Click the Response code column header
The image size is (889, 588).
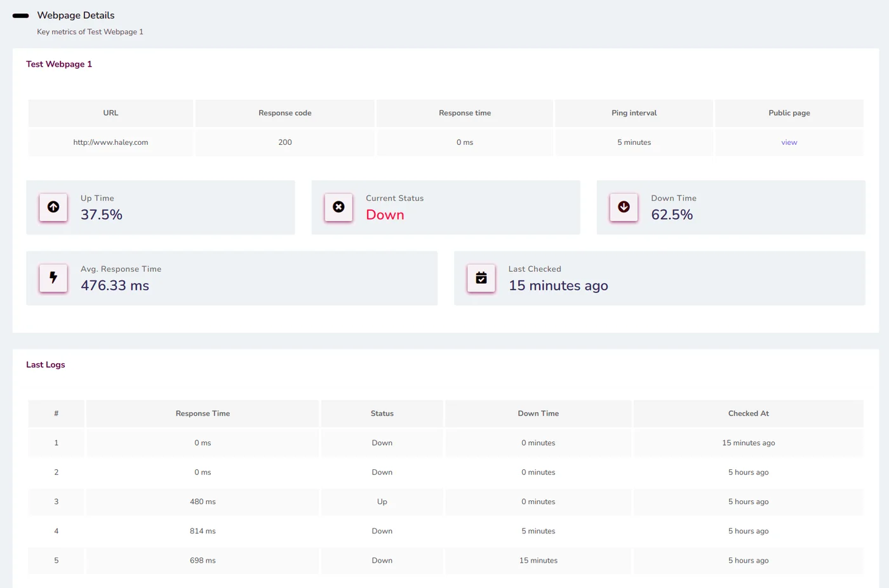pyautogui.click(x=285, y=113)
